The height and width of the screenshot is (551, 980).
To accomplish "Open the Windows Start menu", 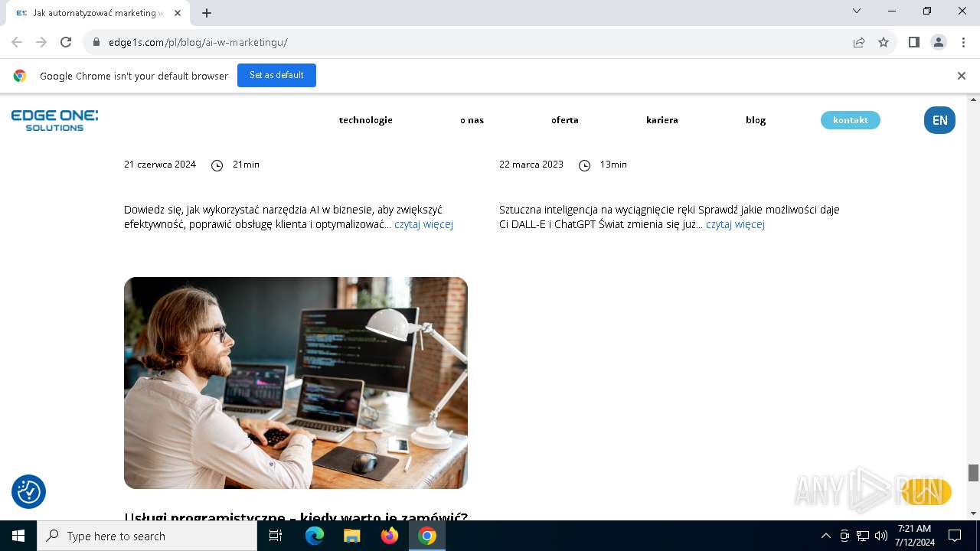I will tap(18, 536).
